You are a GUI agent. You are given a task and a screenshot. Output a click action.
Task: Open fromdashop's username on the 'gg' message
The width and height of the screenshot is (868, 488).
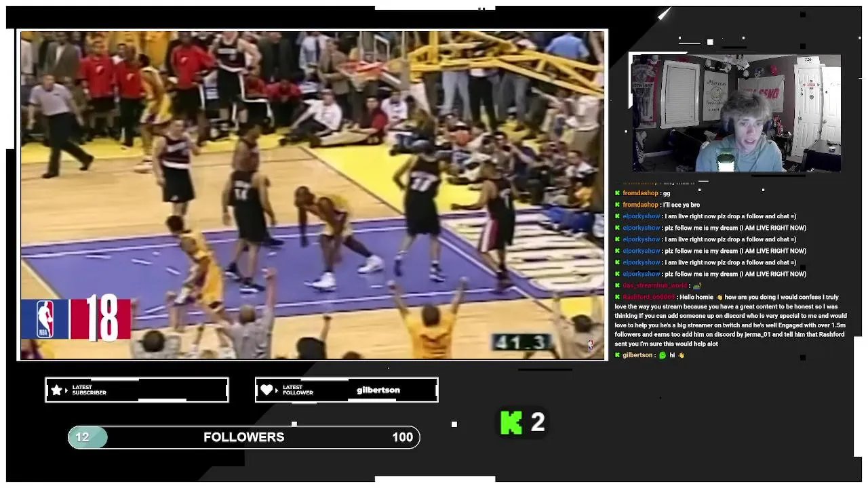pyautogui.click(x=640, y=193)
